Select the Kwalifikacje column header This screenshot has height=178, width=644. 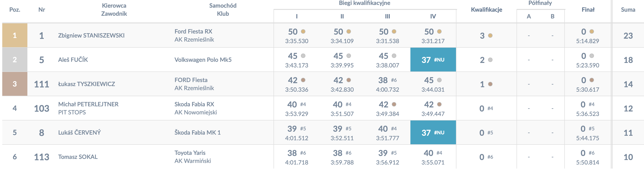pyautogui.click(x=486, y=10)
